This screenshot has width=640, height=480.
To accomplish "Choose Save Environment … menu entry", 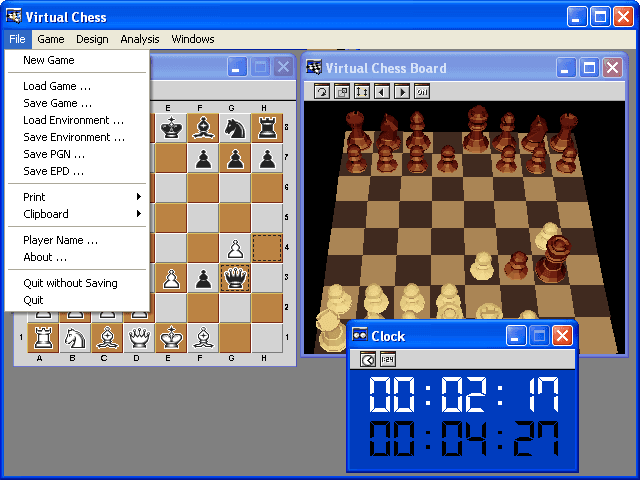I will coord(77,138).
